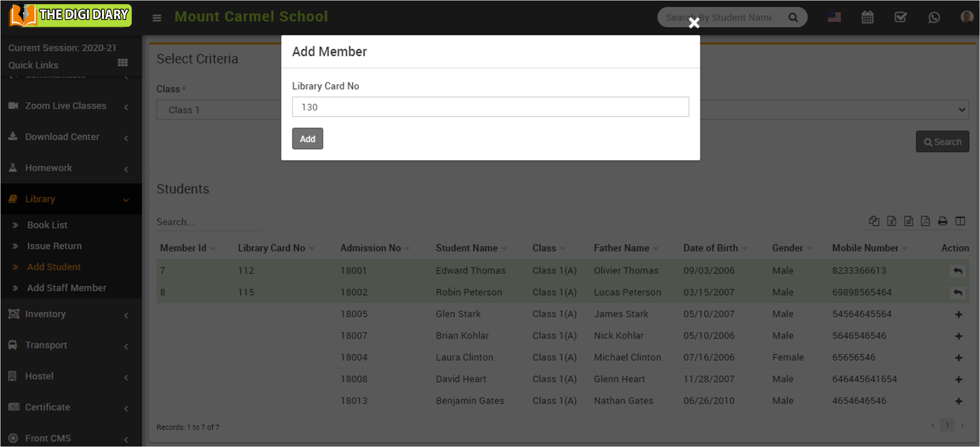Revert membership of Edward Thomas

tap(958, 271)
